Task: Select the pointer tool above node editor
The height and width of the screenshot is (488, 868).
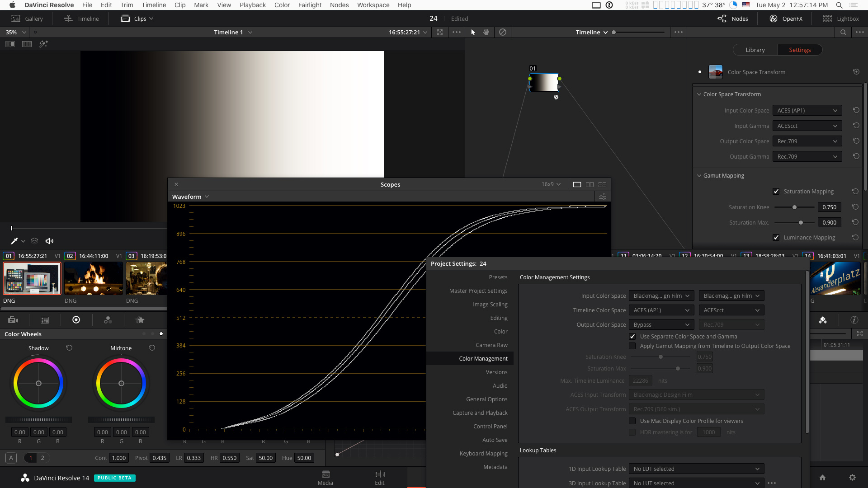Action: pos(473,32)
